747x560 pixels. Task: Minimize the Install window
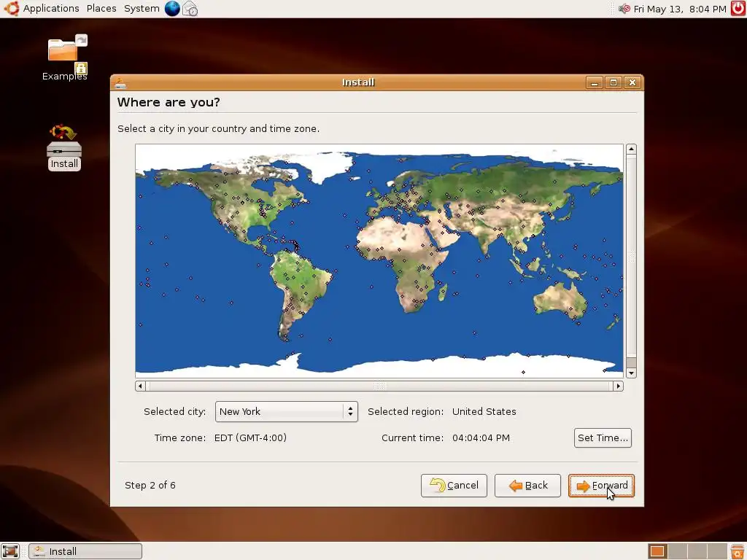click(594, 83)
